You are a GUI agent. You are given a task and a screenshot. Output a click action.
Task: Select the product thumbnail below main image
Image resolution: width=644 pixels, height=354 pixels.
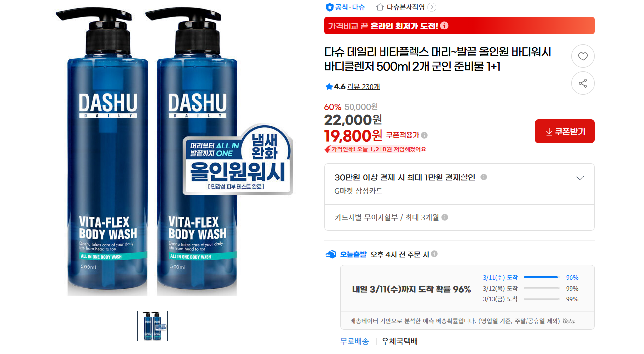pos(152,326)
